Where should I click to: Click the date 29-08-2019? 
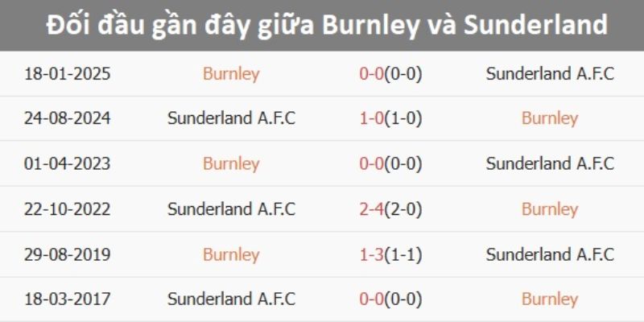pyautogui.click(x=67, y=255)
